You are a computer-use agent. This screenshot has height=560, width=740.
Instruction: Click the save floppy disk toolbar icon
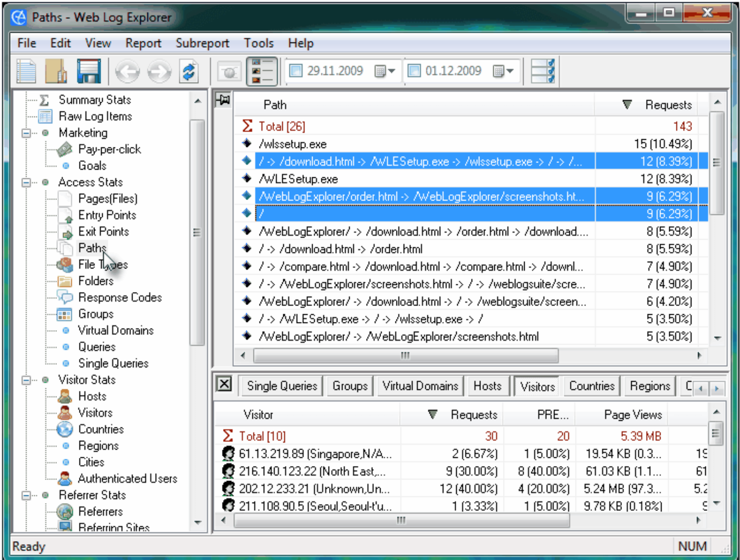click(89, 71)
